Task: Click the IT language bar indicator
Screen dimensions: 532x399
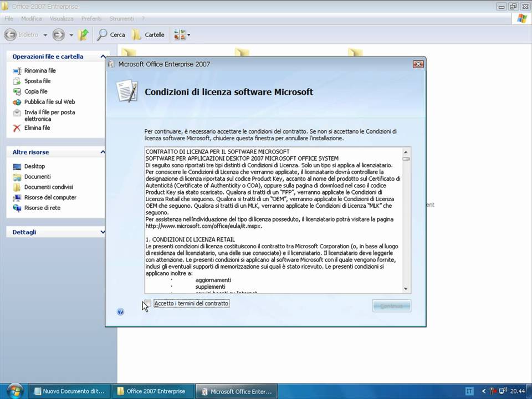Action: coord(469,391)
